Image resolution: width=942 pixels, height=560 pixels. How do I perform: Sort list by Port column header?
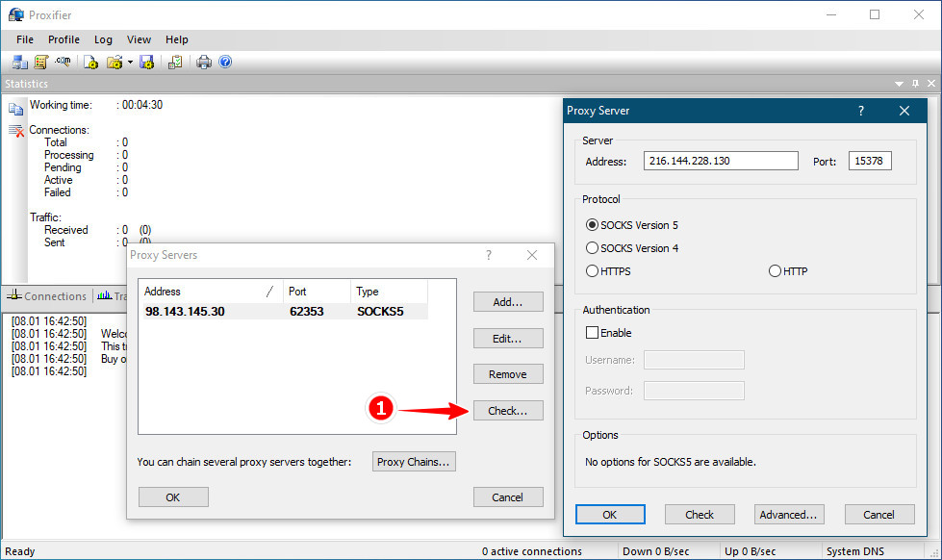click(317, 292)
